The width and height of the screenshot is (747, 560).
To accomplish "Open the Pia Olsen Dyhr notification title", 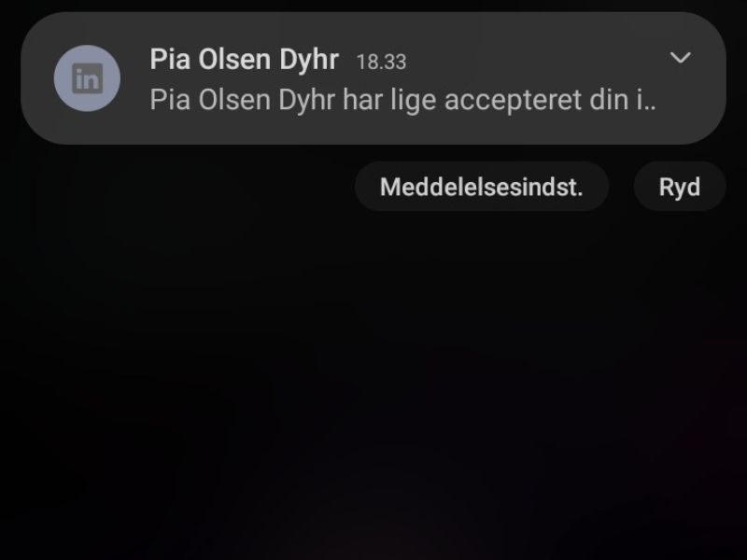I will [x=244, y=59].
